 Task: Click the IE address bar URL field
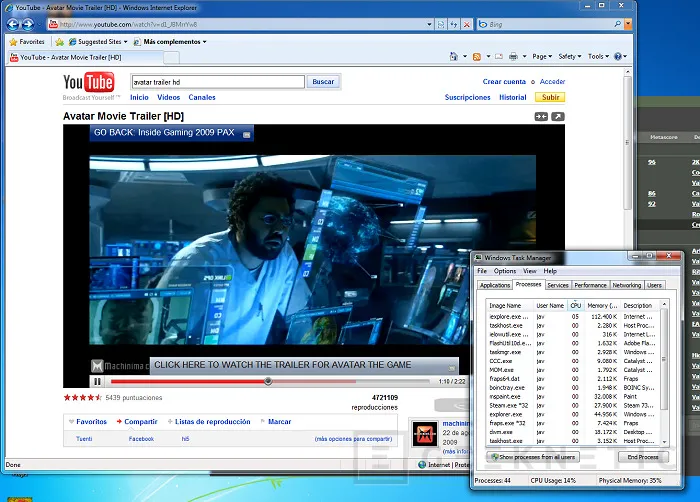click(x=240, y=25)
